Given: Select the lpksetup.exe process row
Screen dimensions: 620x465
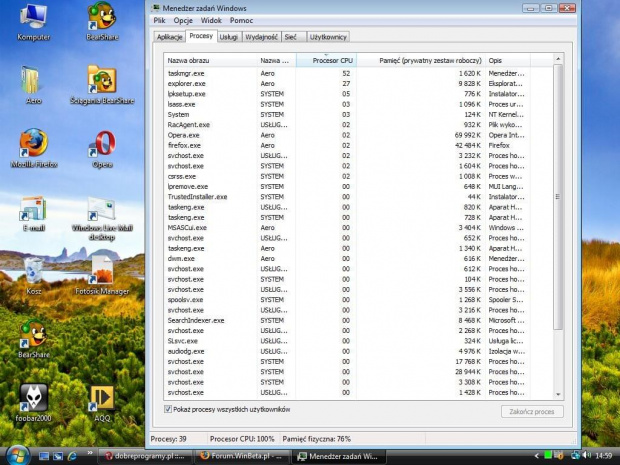Looking at the screenshot, I should (x=358, y=94).
